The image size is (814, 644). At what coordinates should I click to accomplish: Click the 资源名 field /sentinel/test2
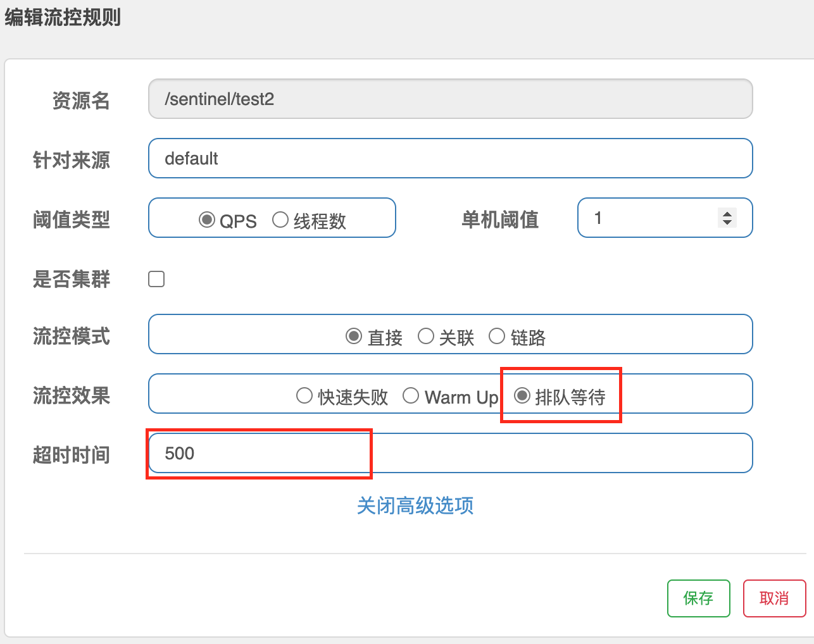[x=449, y=99]
